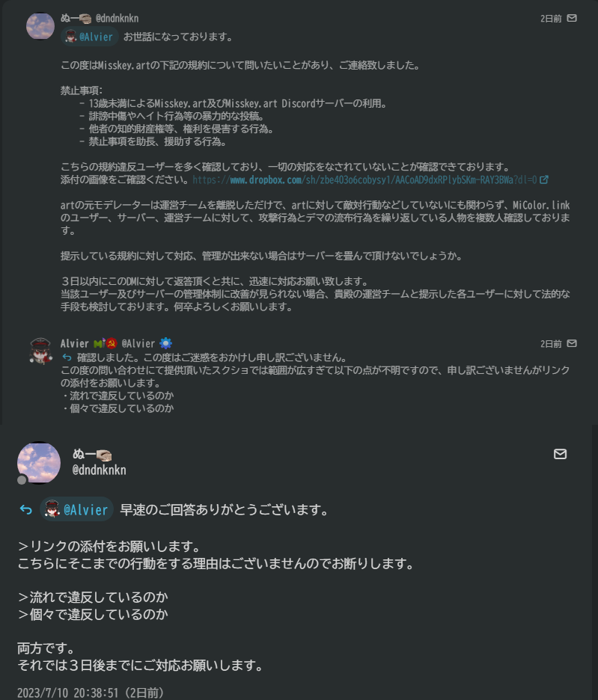
Task: Open the 2日前 timestamp on Alvier's reply
Action: pos(551,344)
